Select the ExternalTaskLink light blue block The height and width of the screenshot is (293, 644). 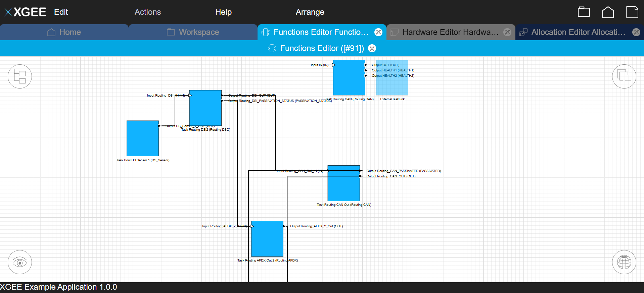click(392, 78)
